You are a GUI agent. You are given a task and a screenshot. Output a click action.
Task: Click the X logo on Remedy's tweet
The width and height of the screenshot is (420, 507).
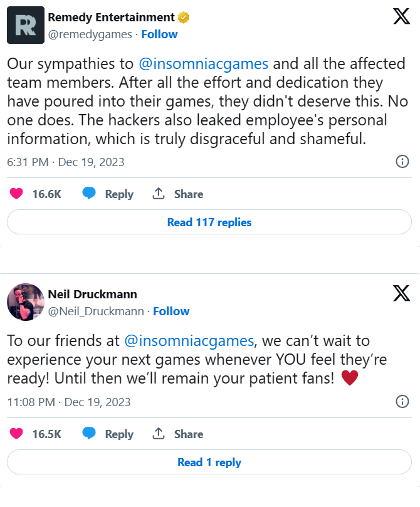click(x=401, y=16)
